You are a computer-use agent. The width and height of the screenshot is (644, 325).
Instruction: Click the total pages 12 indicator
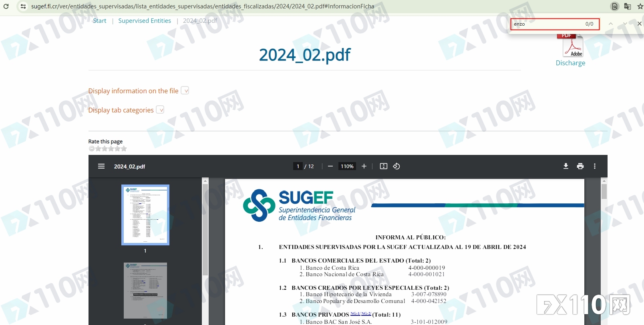[x=311, y=166]
